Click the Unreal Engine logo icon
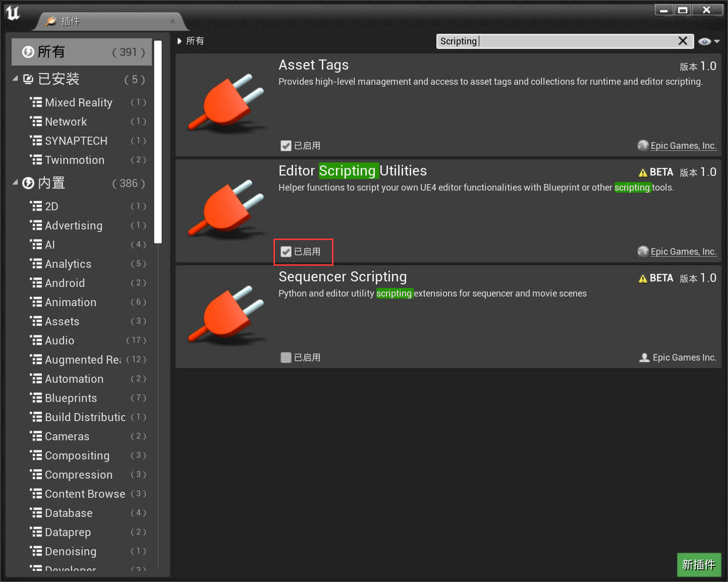 [13, 14]
